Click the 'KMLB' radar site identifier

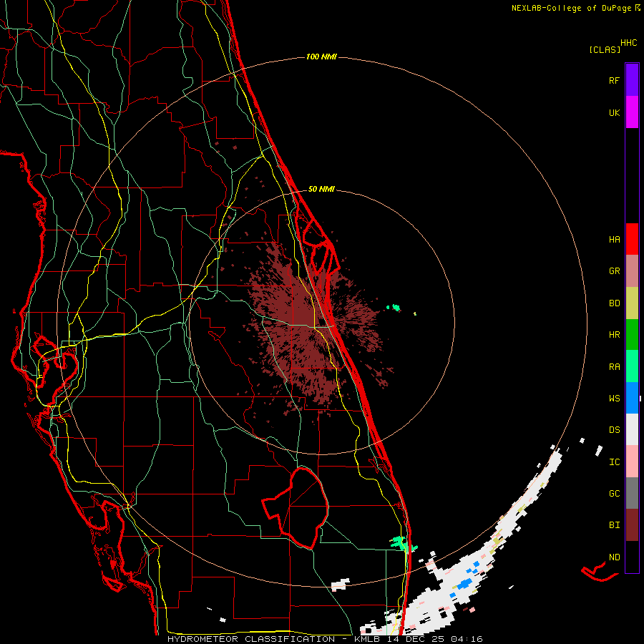pos(366,639)
